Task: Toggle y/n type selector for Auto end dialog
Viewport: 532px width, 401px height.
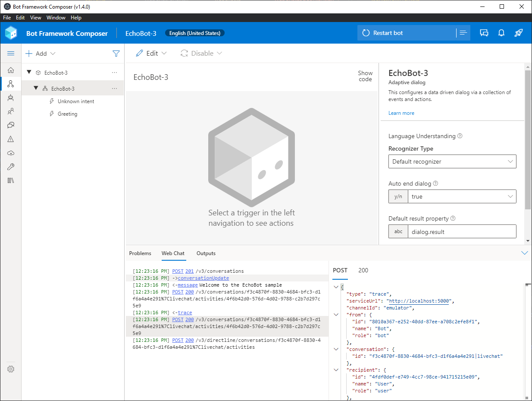Action: 398,196
